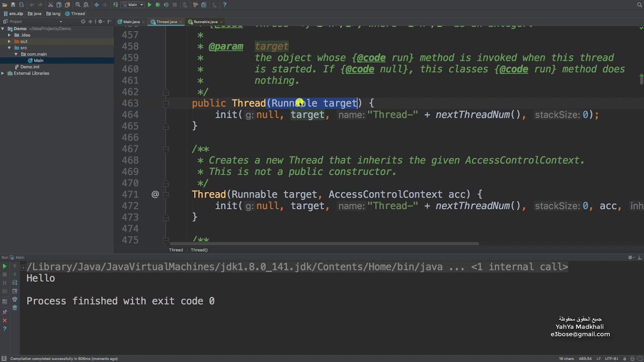The width and height of the screenshot is (644, 362).
Task: Stop process in the main toolbar
Action: [175, 5]
